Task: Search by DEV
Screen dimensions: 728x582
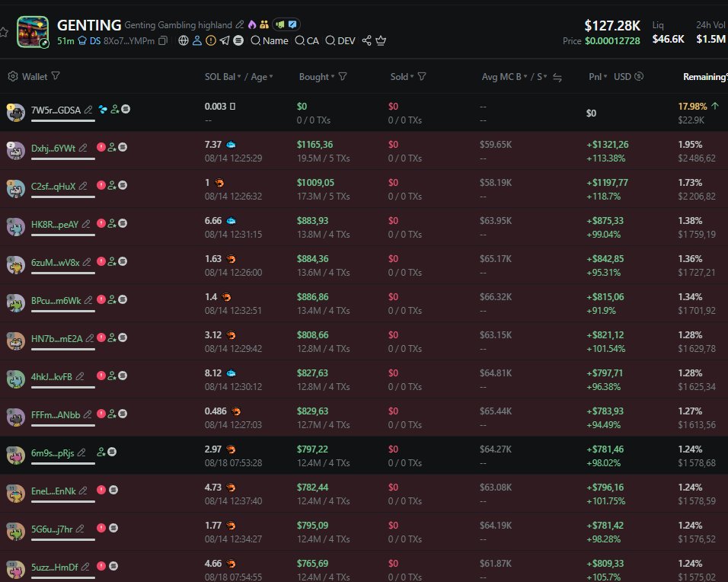Action: click(340, 41)
